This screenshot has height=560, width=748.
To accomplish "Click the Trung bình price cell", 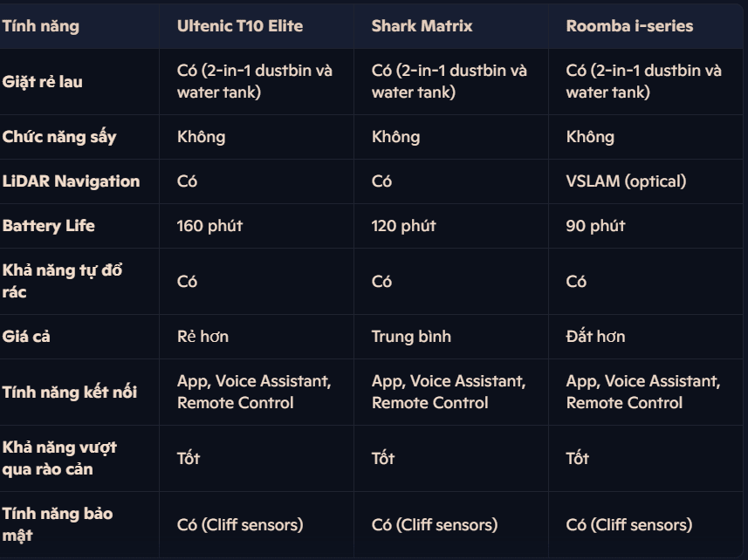I will [x=411, y=337].
